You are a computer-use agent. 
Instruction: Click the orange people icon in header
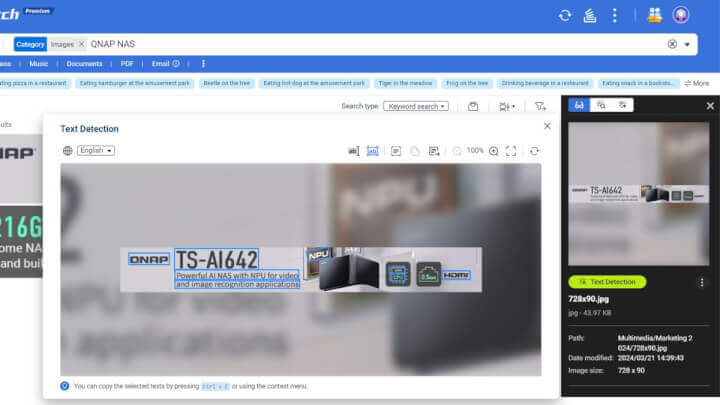654,15
